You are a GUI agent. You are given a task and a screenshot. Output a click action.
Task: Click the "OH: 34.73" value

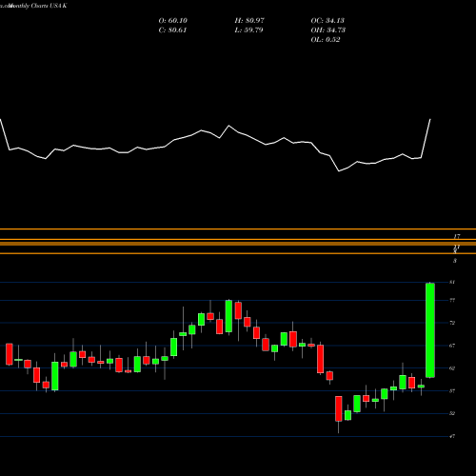(x=328, y=30)
